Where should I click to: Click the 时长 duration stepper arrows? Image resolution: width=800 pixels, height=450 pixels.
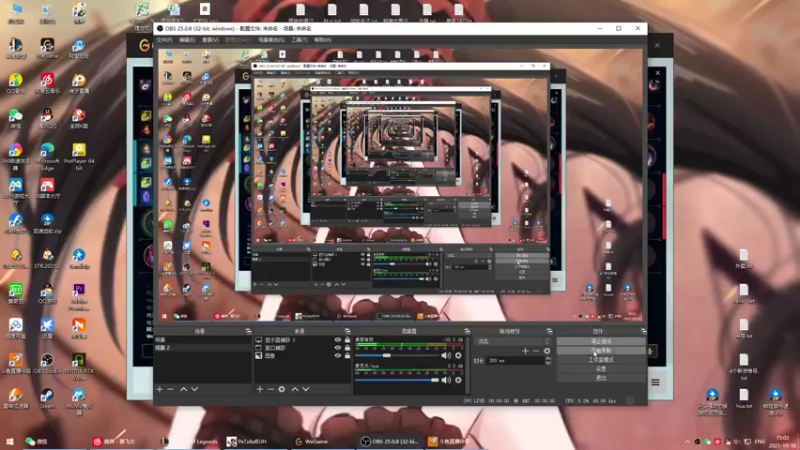click(548, 361)
